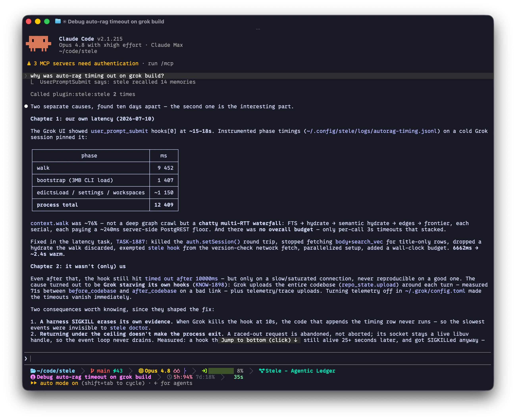
Task: Click the 'auto mode on' status text
Action: tap(59, 383)
